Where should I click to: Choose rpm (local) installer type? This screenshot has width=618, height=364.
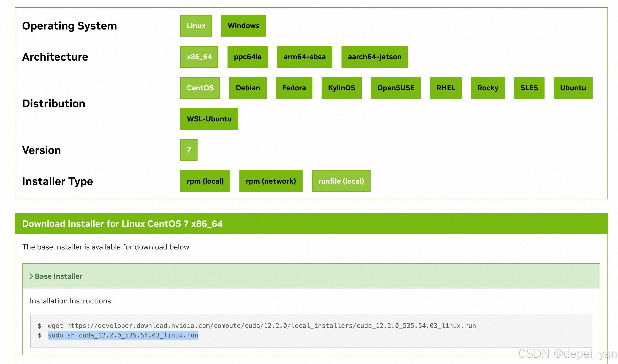[x=205, y=181]
